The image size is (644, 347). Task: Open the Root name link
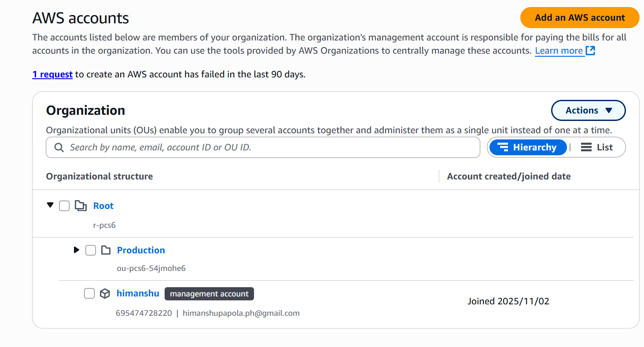[103, 206]
